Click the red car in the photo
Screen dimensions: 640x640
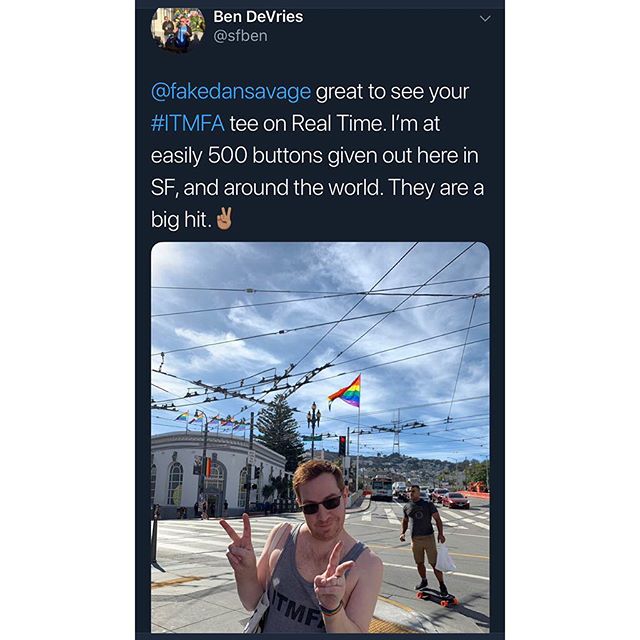click(455, 500)
